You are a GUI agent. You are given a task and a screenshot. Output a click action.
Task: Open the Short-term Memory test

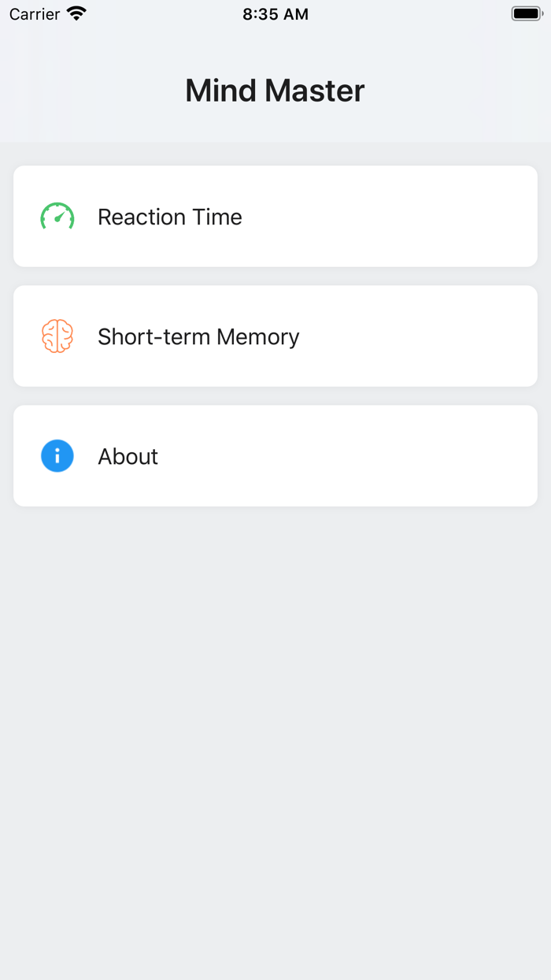275,336
